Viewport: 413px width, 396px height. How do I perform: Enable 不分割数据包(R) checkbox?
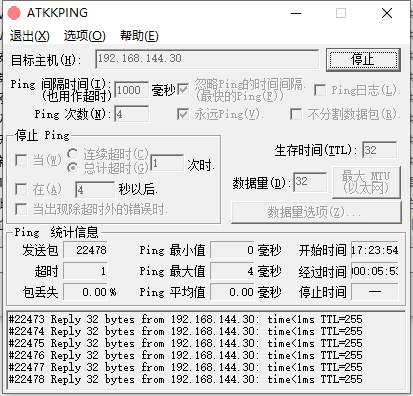click(x=296, y=114)
